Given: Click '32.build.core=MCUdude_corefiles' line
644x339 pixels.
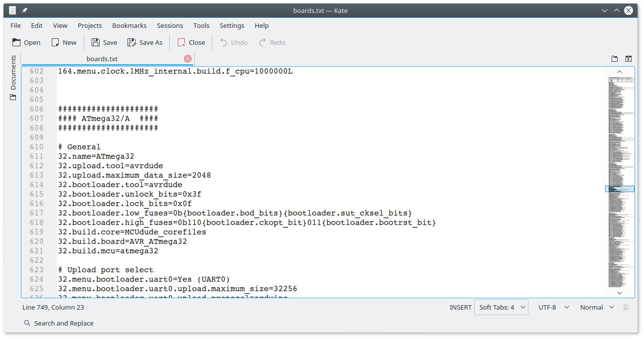Looking at the screenshot, I should pos(132,232).
